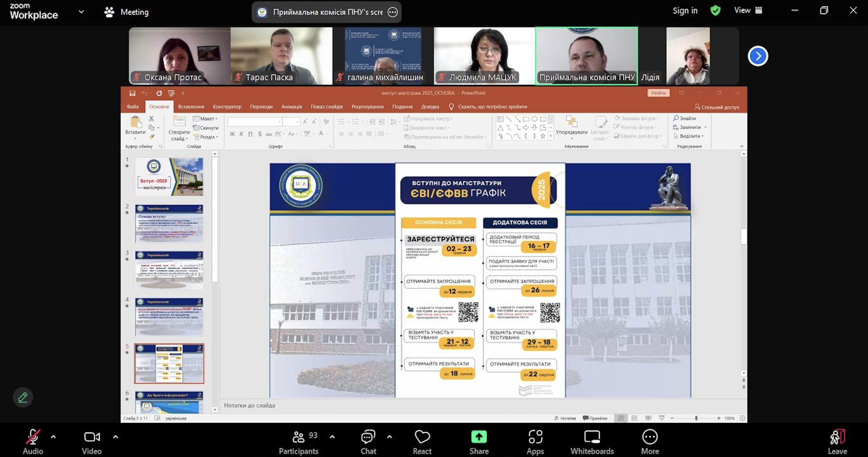Click the React heart icon

pyautogui.click(x=422, y=437)
